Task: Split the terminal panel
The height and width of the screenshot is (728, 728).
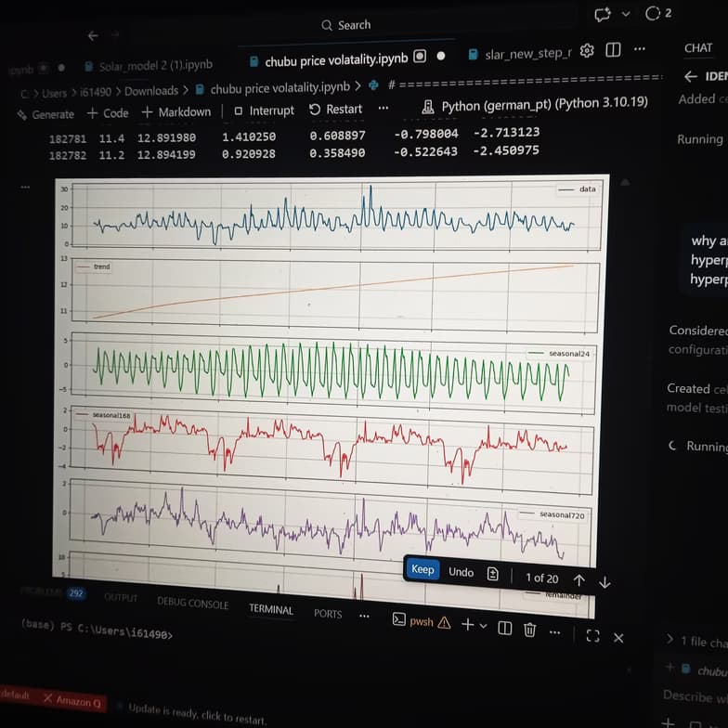Action: pos(504,629)
